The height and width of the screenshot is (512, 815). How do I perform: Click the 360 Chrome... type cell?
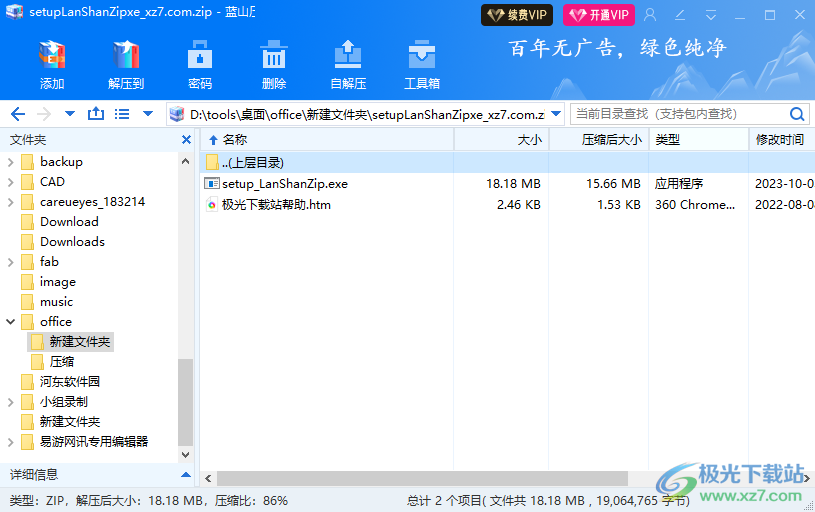(695, 205)
